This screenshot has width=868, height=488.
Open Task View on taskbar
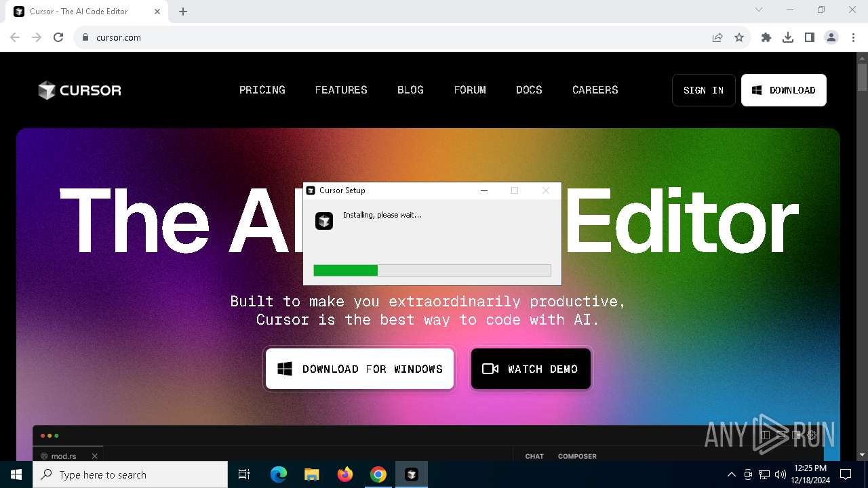[x=244, y=474]
